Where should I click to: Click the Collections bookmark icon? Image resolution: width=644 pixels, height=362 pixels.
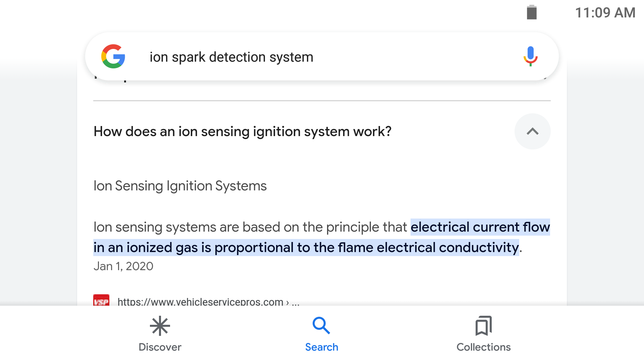click(x=483, y=326)
